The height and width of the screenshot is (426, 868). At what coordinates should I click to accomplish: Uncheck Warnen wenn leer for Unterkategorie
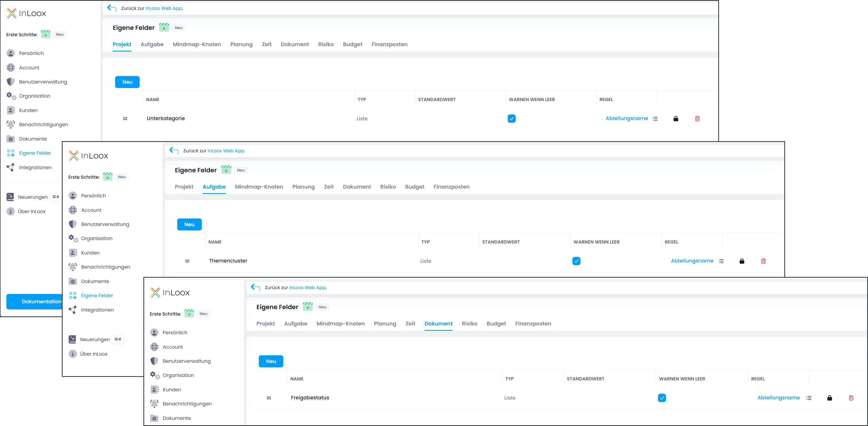[x=511, y=118]
